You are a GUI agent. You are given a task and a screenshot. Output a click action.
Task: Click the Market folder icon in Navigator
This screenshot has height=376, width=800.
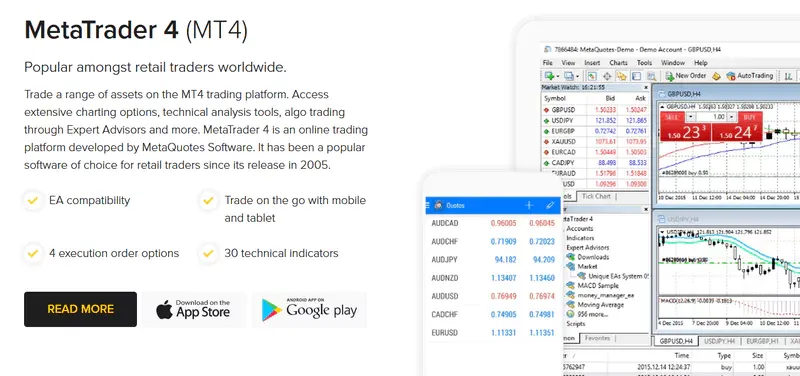click(x=571, y=266)
